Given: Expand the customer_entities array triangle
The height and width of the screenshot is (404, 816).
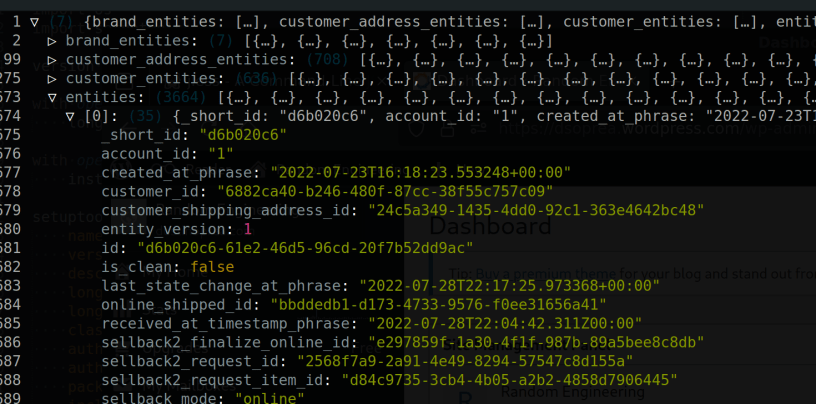Looking at the screenshot, I should point(53,78).
